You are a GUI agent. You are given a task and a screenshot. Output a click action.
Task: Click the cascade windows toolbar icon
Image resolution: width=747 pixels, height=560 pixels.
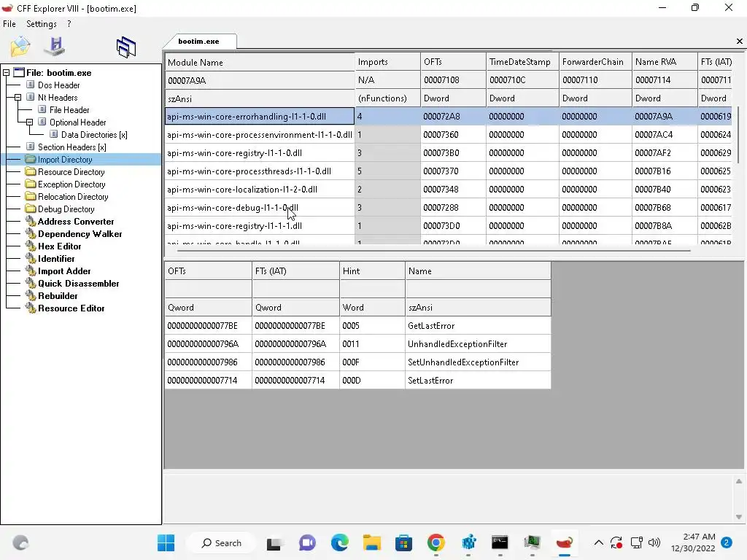point(126,47)
